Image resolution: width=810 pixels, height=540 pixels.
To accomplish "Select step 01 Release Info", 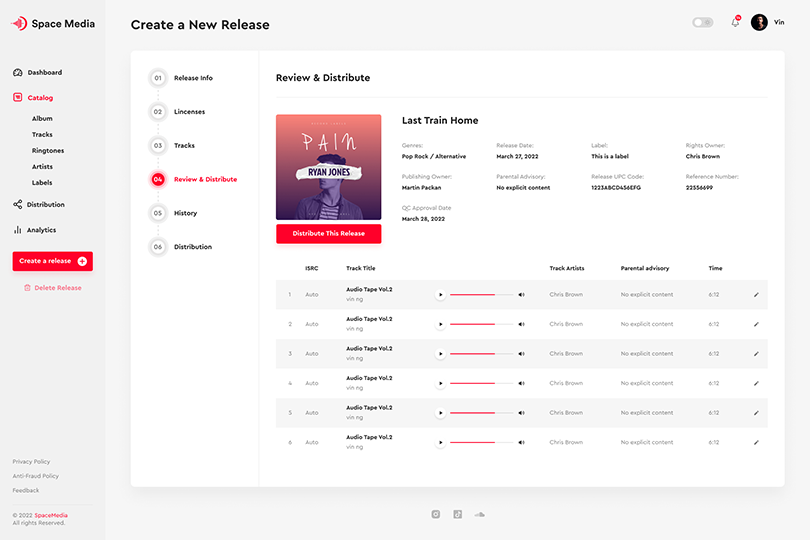I will [x=181, y=78].
